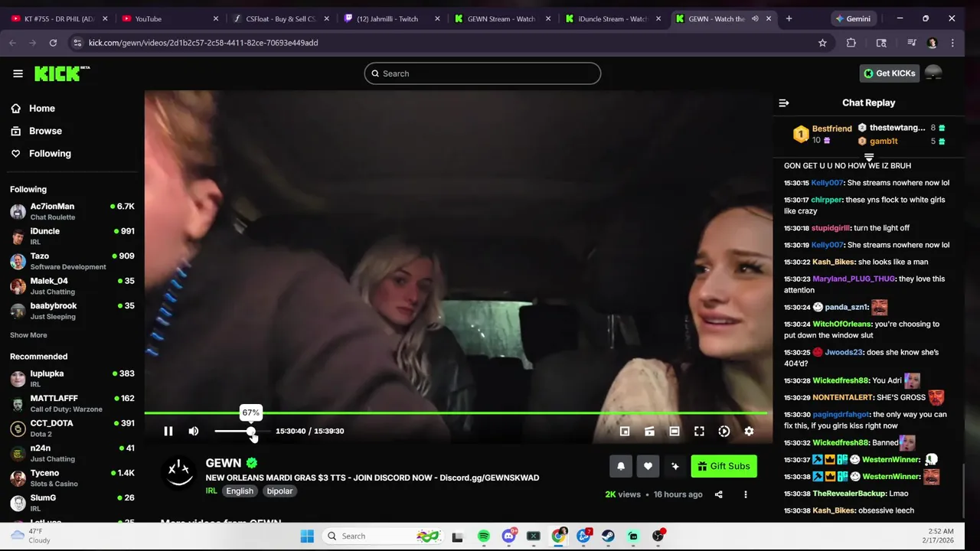This screenshot has width=980, height=551.
Task: Switch to theater mode
Action: [x=675, y=431]
